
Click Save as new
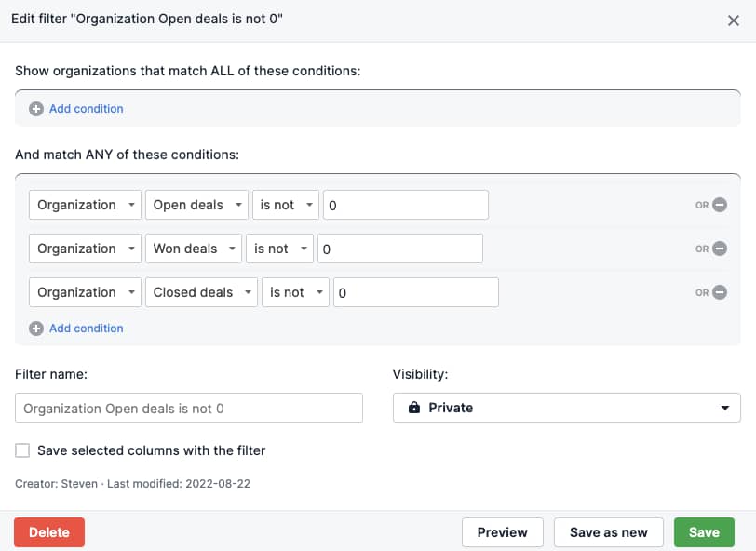click(x=609, y=531)
